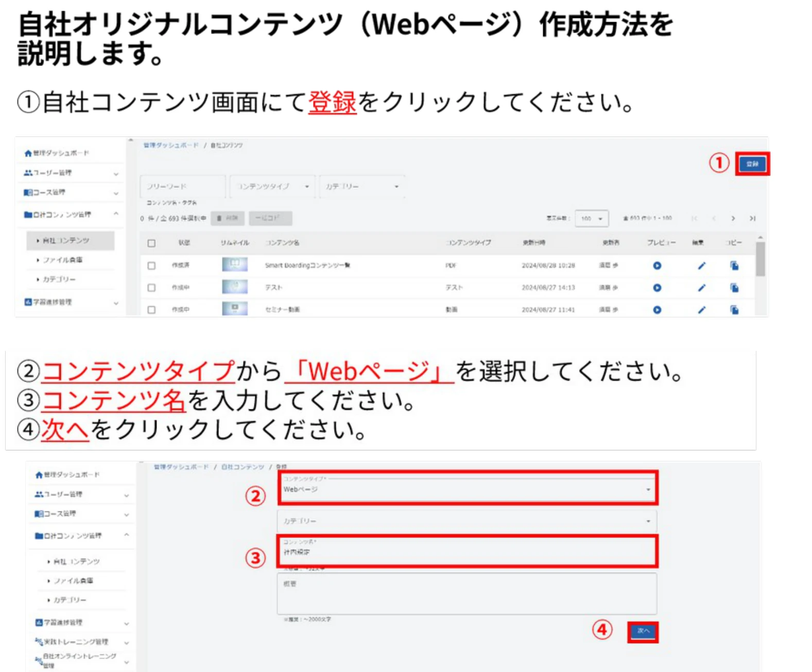812x672 pixels.
Task: Click edit pencil icon for Smart Boarding row
Action: 701,266
